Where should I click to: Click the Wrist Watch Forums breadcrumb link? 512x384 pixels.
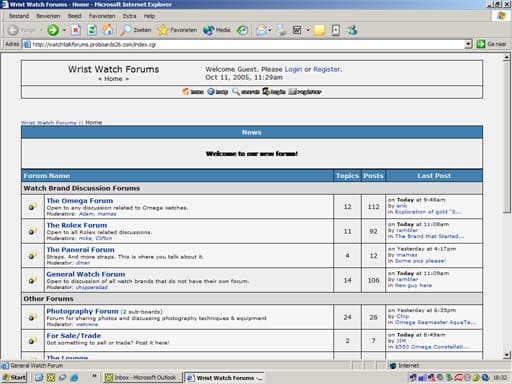[x=49, y=123]
